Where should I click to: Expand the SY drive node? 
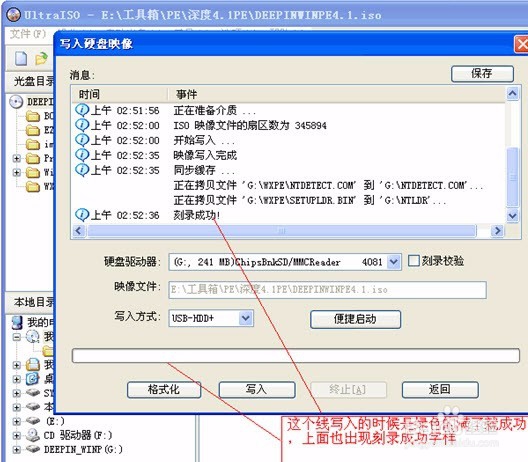(16, 393)
